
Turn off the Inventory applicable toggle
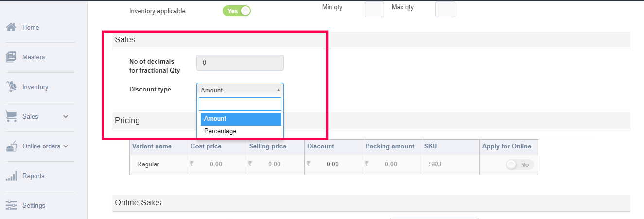pyautogui.click(x=237, y=11)
